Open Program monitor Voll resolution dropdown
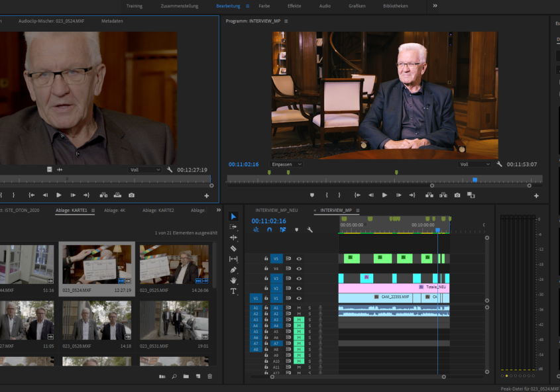This screenshot has height=392, width=560. pyautogui.click(x=475, y=164)
